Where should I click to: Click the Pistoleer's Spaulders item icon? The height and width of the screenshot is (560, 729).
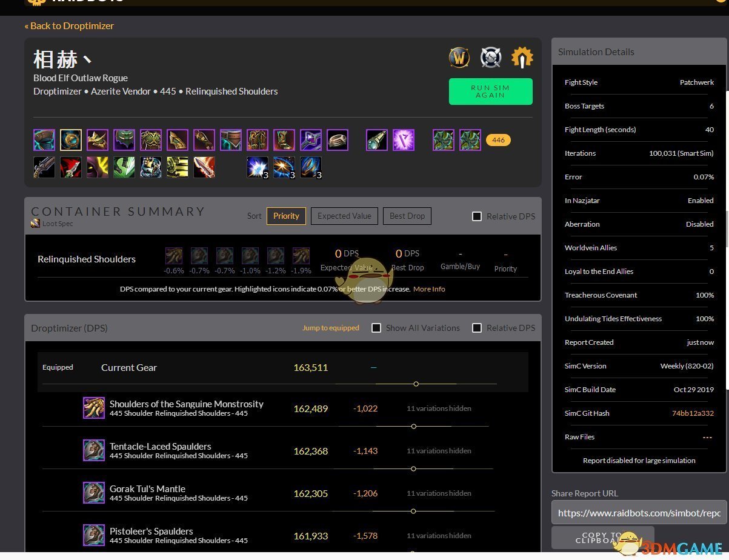click(94, 535)
